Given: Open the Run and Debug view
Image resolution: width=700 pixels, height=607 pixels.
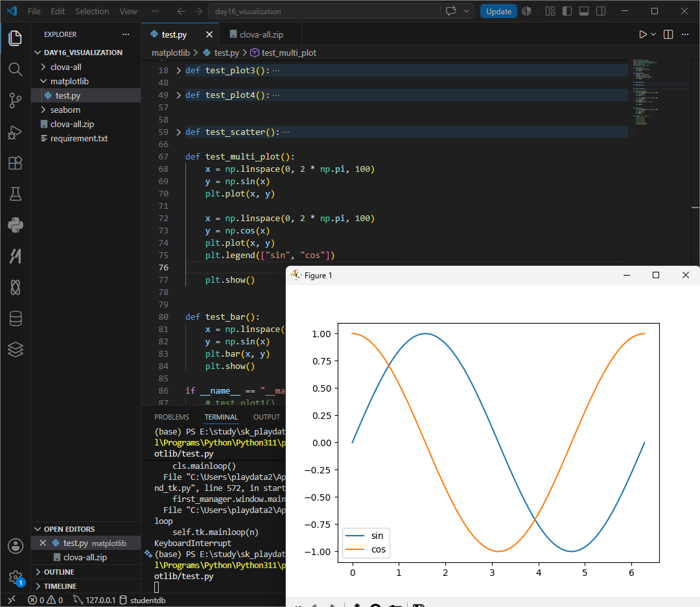Looking at the screenshot, I should 15,132.
